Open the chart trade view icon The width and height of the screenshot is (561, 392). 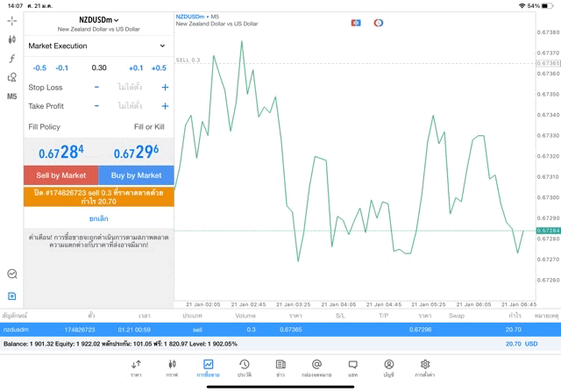[x=11, y=274]
